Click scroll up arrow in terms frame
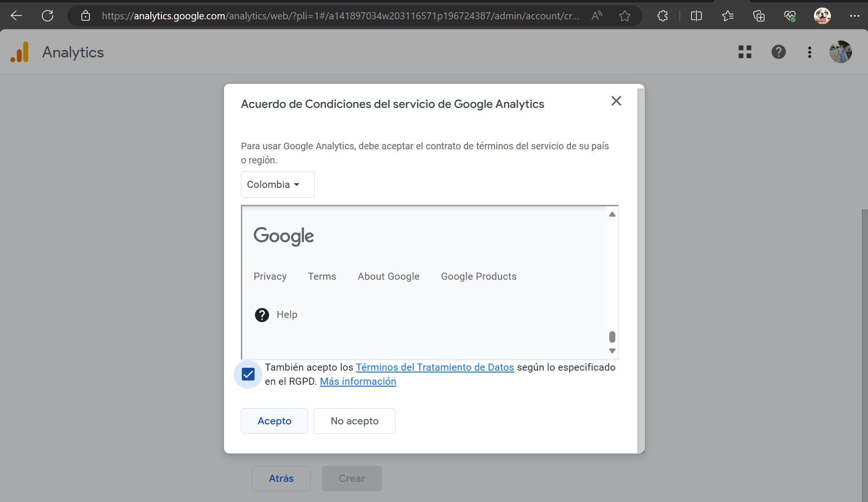868x502 pixels. [x=612, y=214]
